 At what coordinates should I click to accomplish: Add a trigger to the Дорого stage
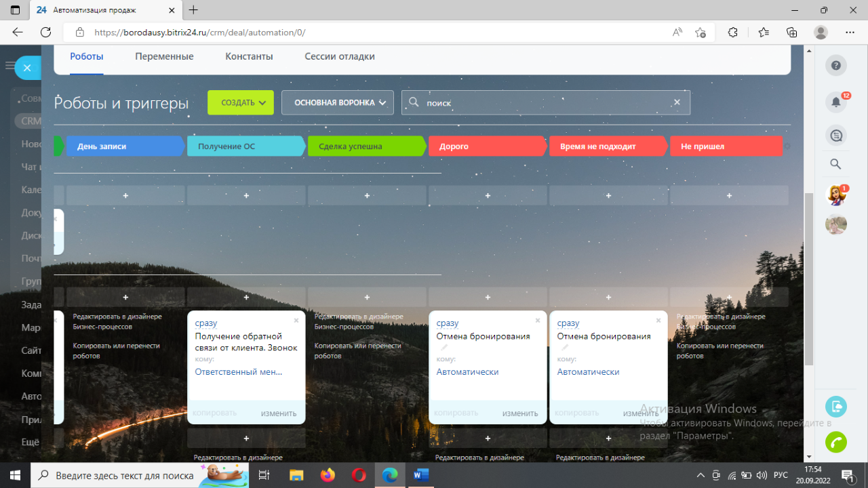(488, 195)
